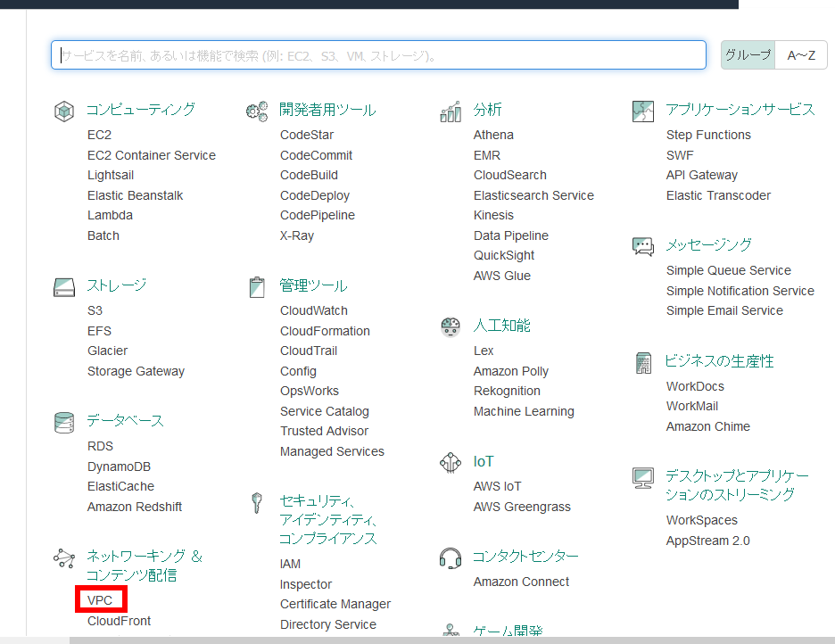The height and width of the screenshot is (644, 835).
Task: Open the S3 storage service
Action: 95,310
